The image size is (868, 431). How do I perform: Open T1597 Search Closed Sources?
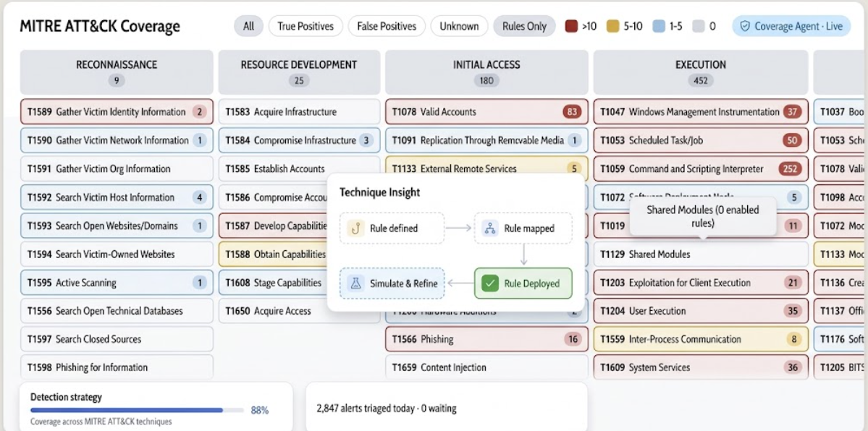(x=117, y=339)
